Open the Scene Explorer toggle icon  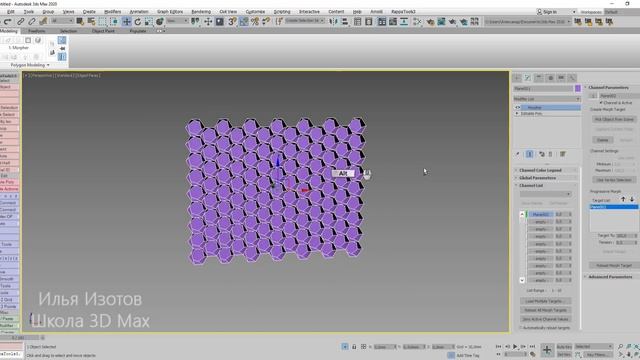pyautogui.click(x=357, y=22)
